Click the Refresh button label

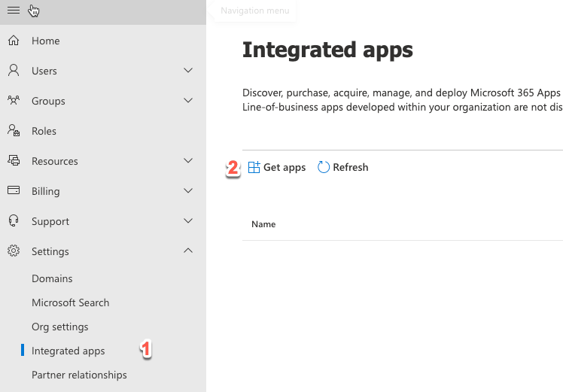[351, 167]
